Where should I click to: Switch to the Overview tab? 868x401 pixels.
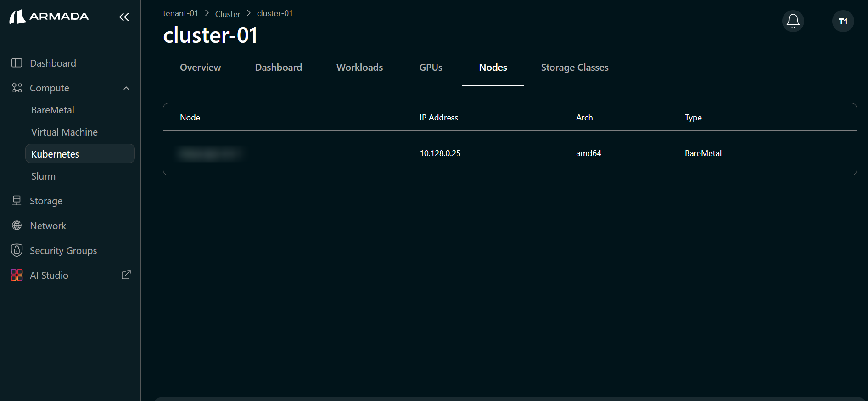pos(200,68)
